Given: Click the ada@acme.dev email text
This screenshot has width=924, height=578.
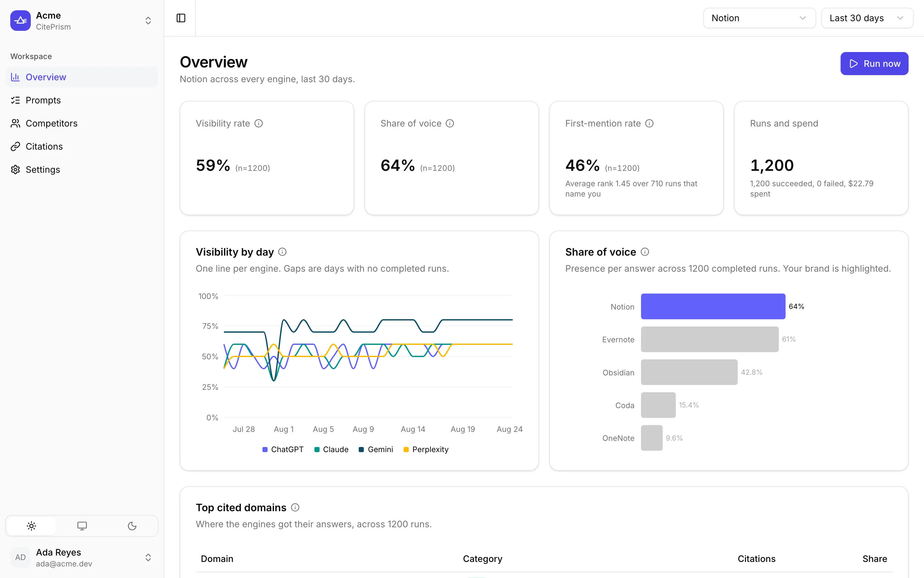Looking at the screenshot, I should tap(64, 564).
